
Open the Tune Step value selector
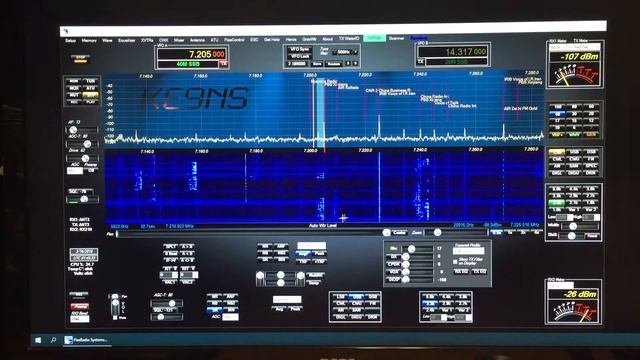[x=345, y=52]
